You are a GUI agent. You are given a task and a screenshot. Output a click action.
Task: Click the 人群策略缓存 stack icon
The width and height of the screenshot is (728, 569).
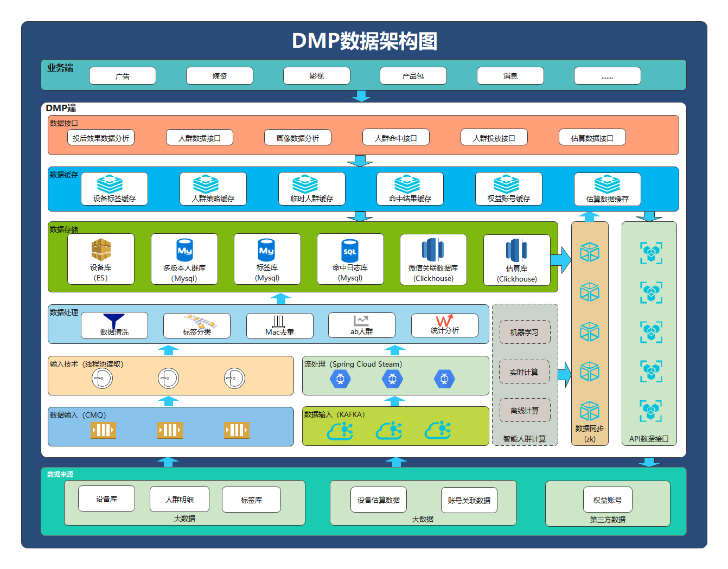[x=206, y=184]
